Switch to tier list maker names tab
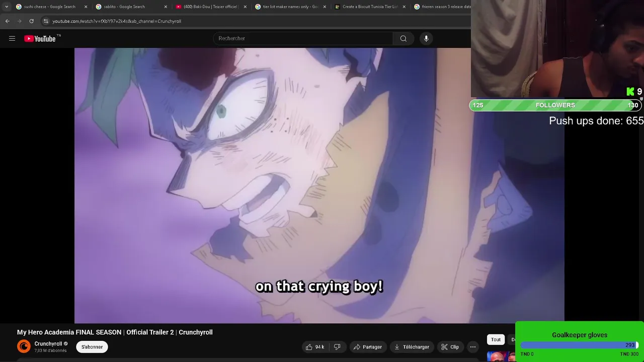644x362 pixels. pyautogui.click(x=290, y=7)
